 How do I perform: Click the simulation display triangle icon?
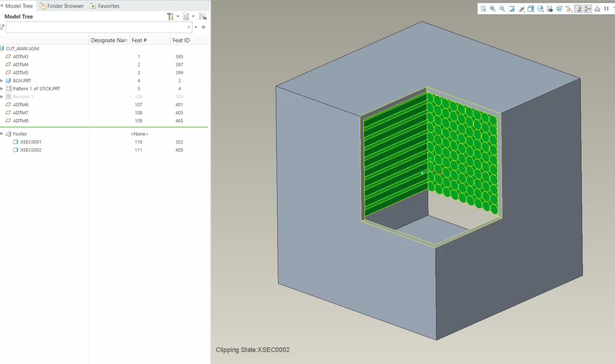[597, 9]
